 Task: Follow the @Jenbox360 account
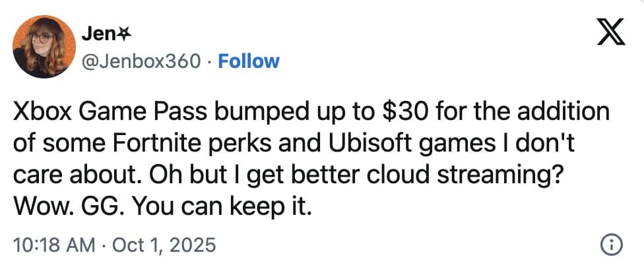tap(249, 61)
